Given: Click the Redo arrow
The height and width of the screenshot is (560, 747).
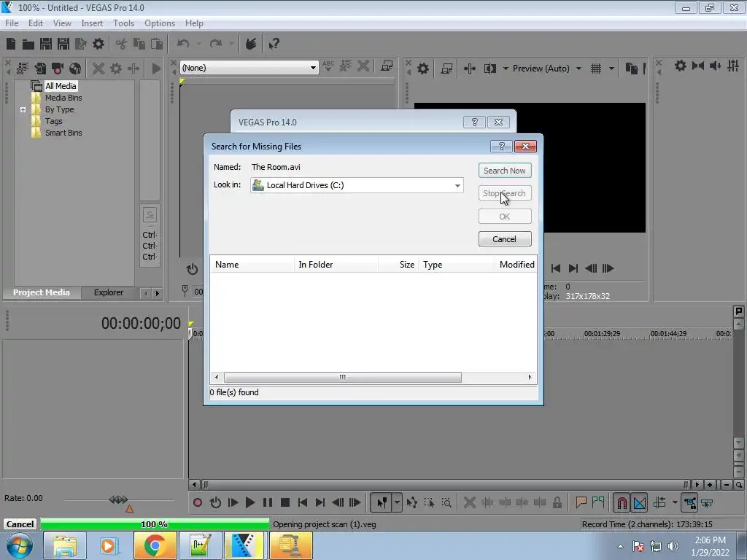Looking at the screenshot, I should click(x=215, y=44).
